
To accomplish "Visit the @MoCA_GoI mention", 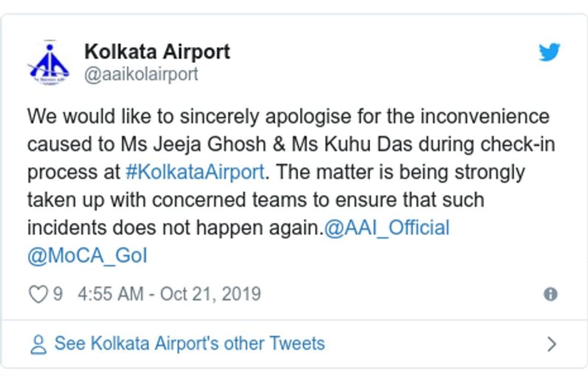I will (x=87, y=256).
